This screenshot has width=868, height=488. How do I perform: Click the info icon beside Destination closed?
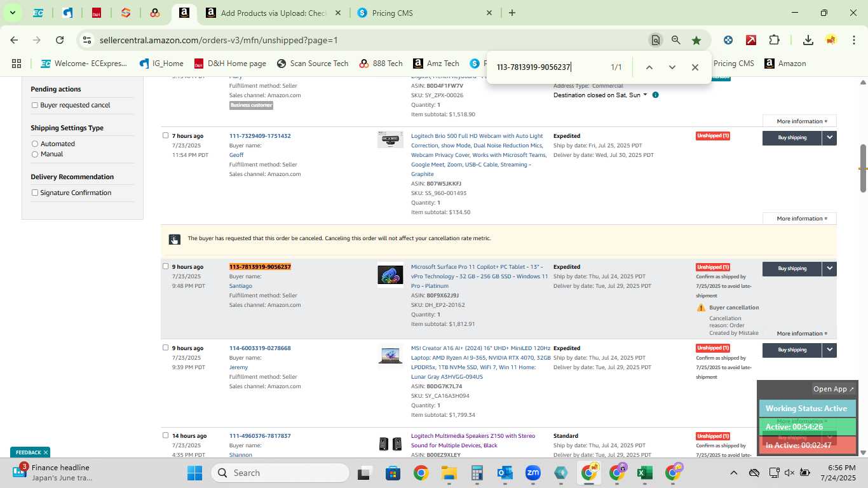click(655, 95)
